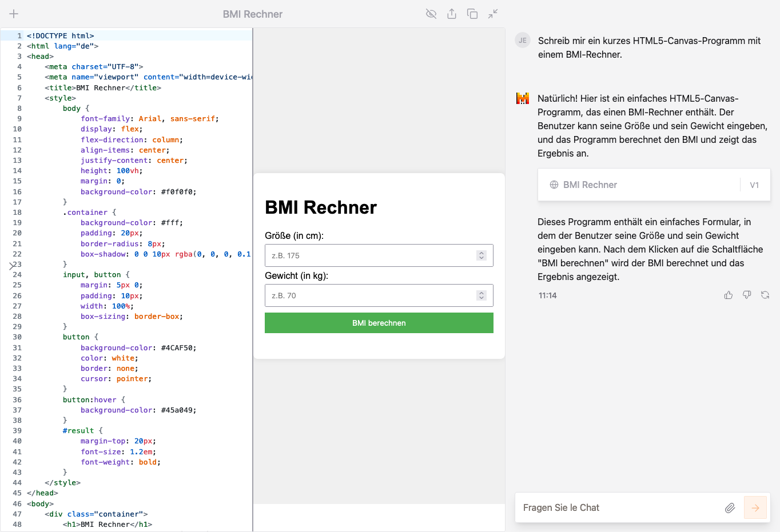The height and width of the screenshot is (532, 780).
Task: Click the BMI Rechner panel title
Action: tap(253, 14)
